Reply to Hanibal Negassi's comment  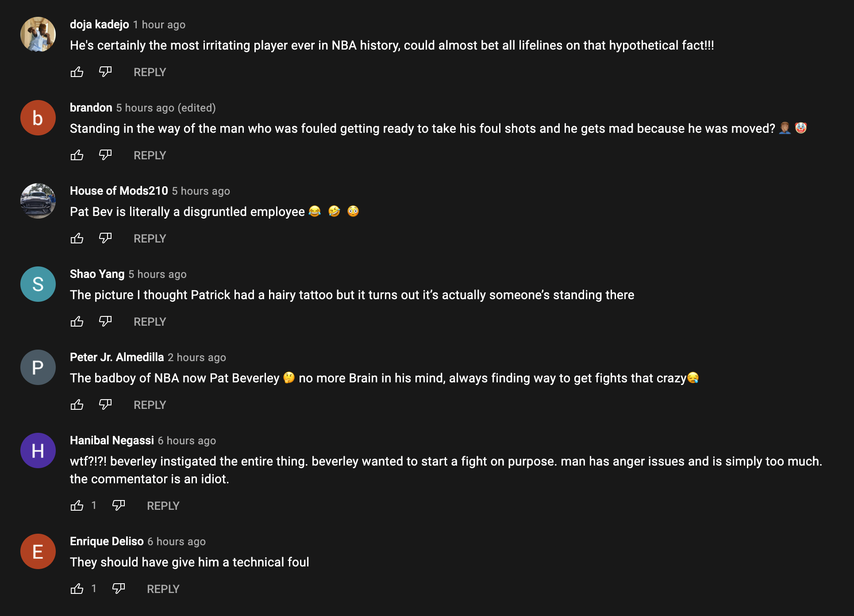(x=163, y=506)
